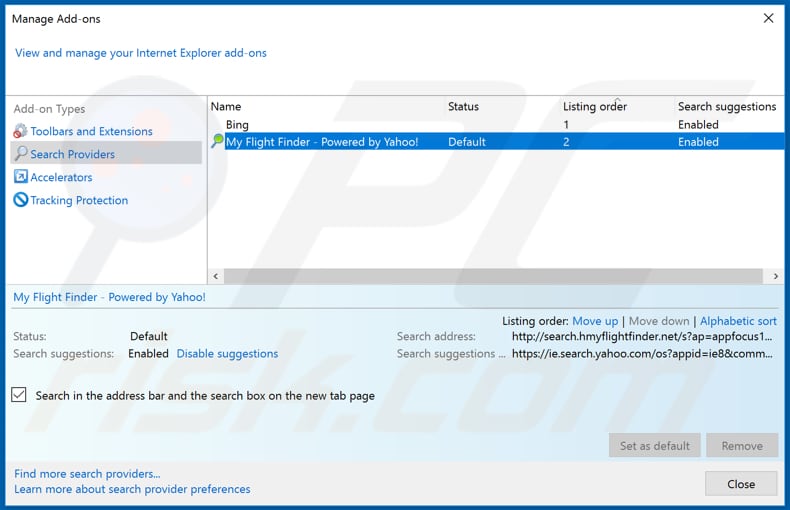Click the Disable suggestions link
The width and height of the screenshot is (790, 510).
click(x=227, y=354)
